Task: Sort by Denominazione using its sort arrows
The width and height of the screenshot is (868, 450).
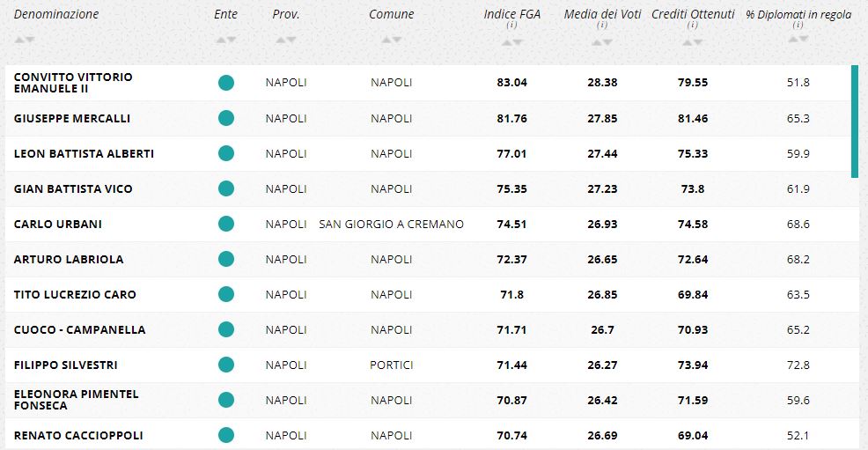Action: coord(25,40)
